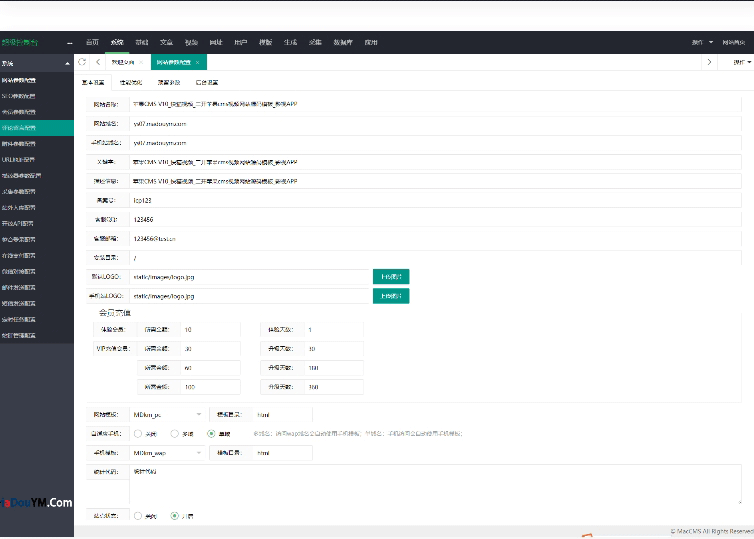Viewport: 754px width, 539px height.
Task: Select the checked radio in the bottom site-status row
Action: tap(175, 516)
